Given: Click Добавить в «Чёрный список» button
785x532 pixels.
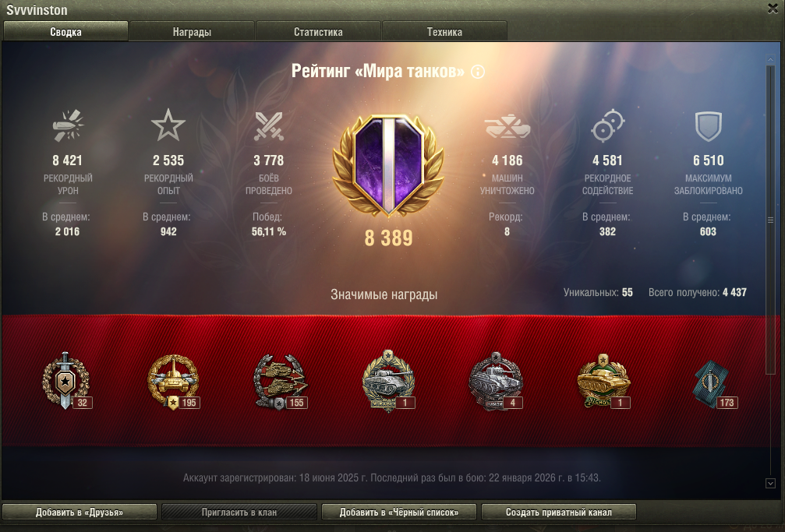Looking at the screenshot, I should (399, 512).
